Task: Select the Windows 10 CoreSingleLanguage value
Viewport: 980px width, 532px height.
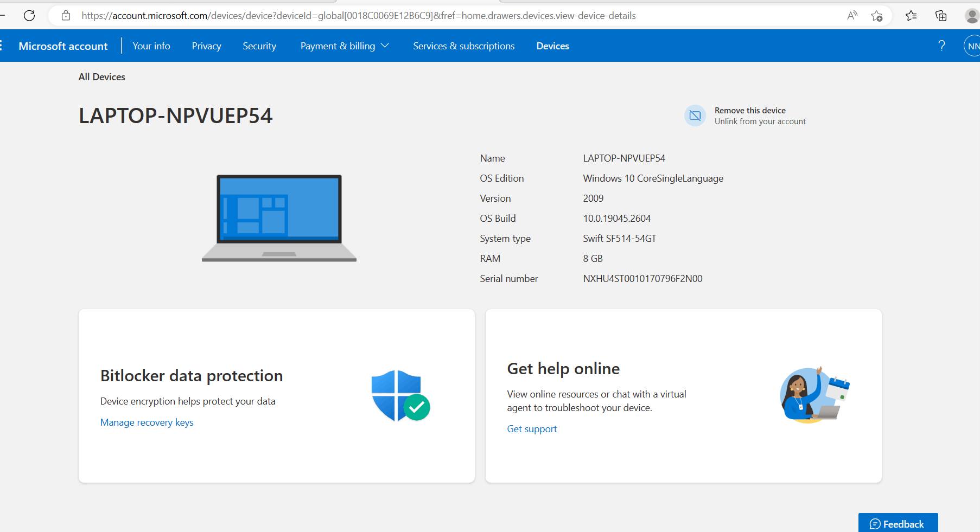Action: pyautogui.click(x=653, y=178)
